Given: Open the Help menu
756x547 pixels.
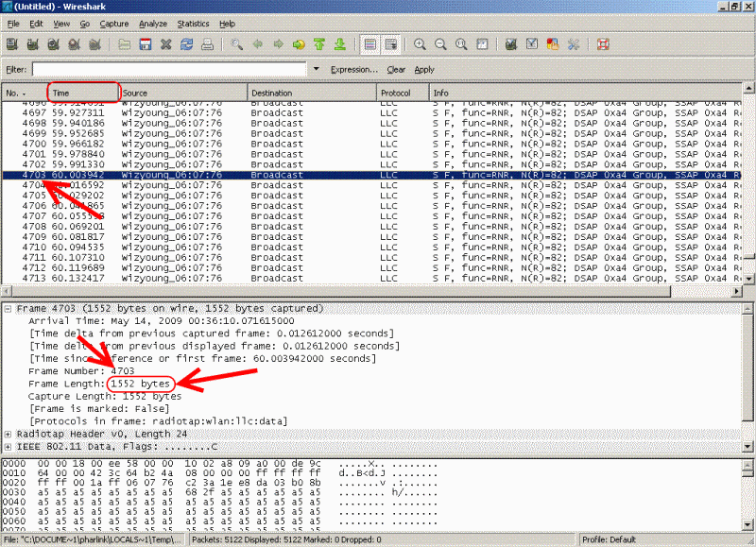Looking at the screenshot, I should (x=227, y=24).
